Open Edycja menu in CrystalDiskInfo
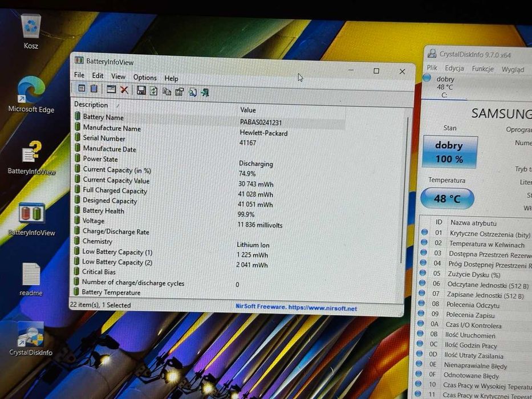Image resolution: width=532 pixels, height=399 pixels. 454,68
